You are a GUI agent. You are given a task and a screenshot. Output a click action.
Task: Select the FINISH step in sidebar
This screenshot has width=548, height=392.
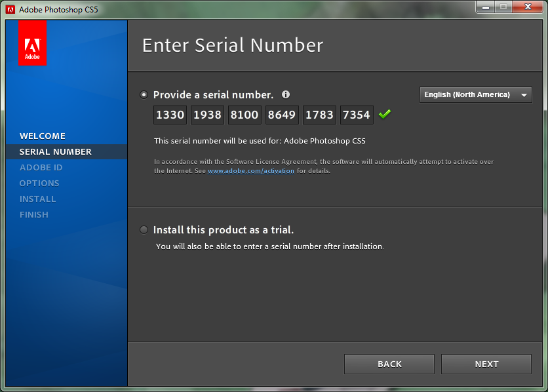pyautogui.click(x=34, y=214)
